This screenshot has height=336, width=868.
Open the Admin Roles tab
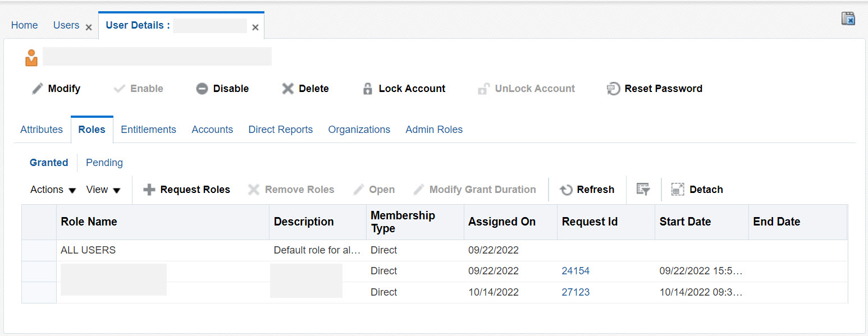pos(434,129)
